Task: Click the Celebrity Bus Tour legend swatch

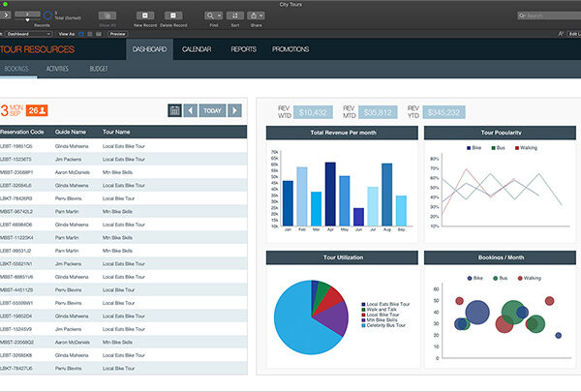Action: click(x=361, y=325)
